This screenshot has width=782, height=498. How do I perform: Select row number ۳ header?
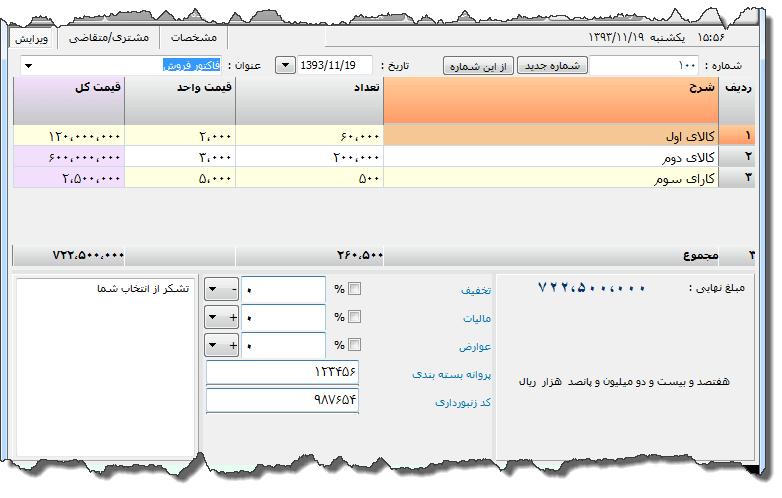737,178
